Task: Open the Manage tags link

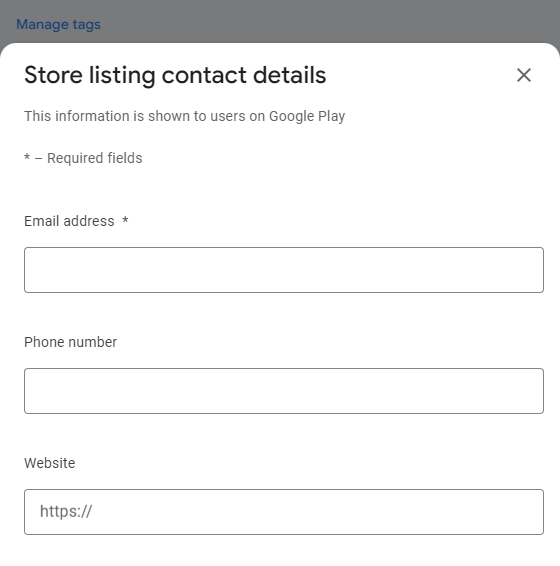Action: point(58,25)
